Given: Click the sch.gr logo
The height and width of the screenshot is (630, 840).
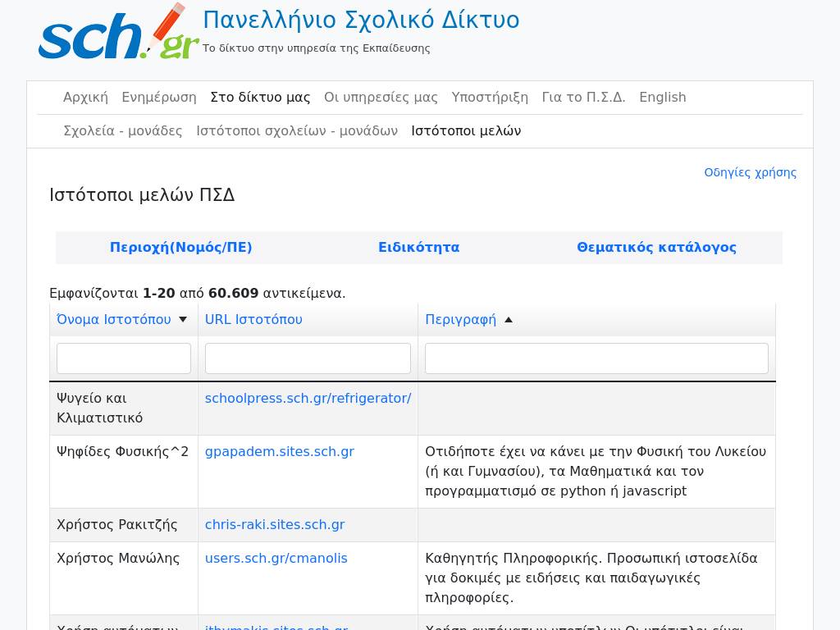Looking at the screenshot, I should point(118,32).
